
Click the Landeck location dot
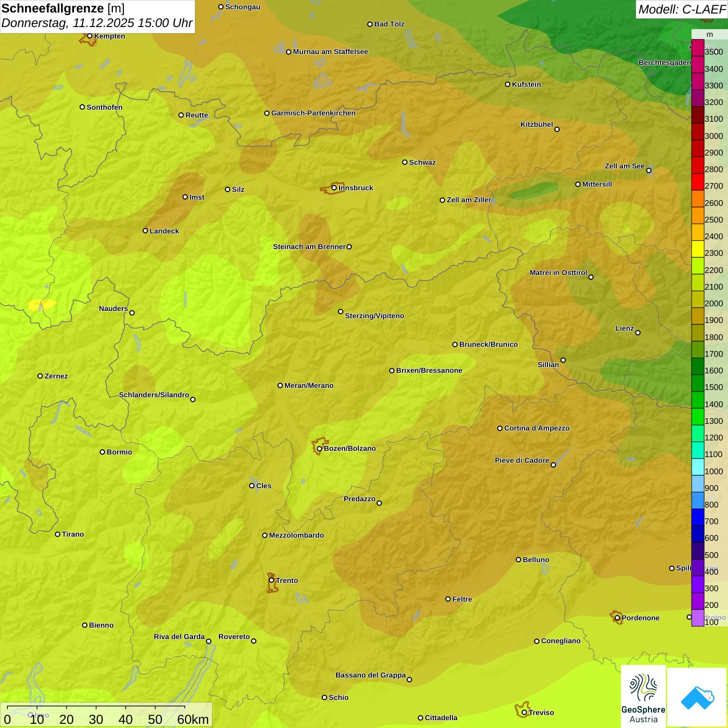point(145,231)
